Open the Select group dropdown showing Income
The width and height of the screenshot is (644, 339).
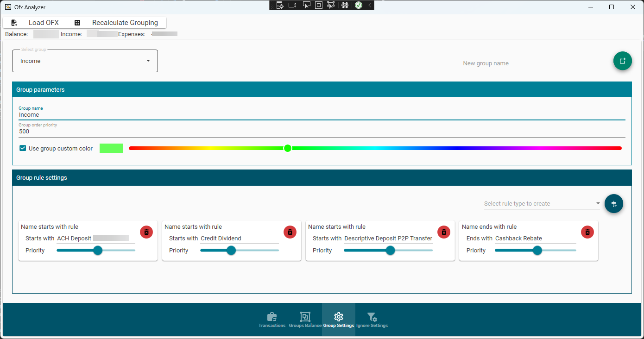pos(85,61)
